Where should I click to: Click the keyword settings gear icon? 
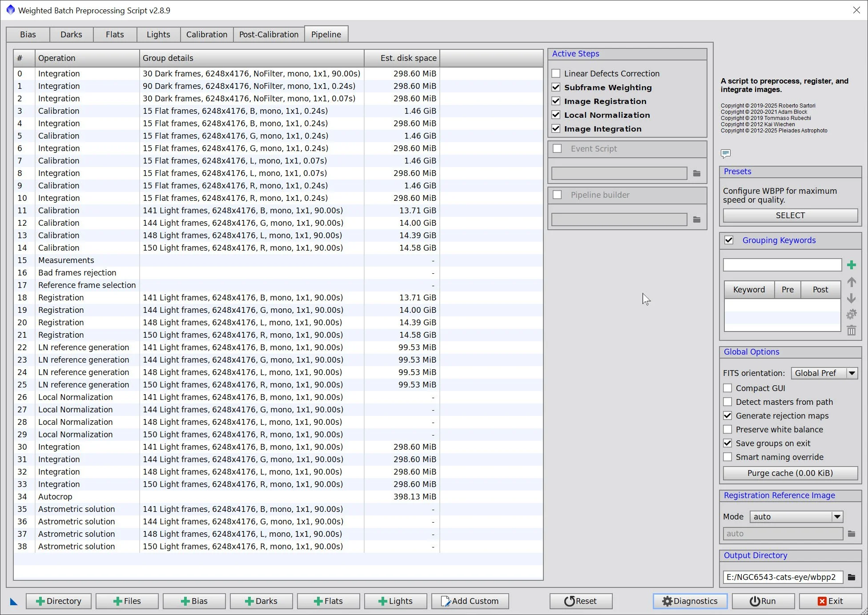click(851, 315)
